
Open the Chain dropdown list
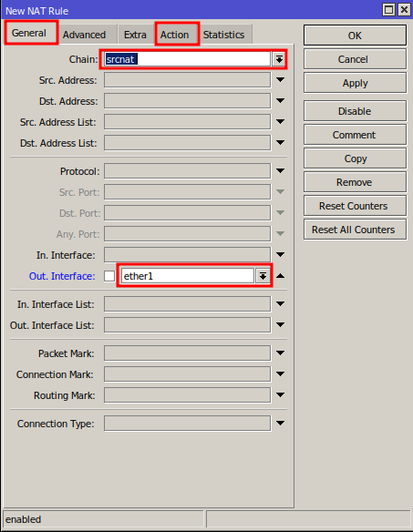pyautogui.click(x=279, y=59)
